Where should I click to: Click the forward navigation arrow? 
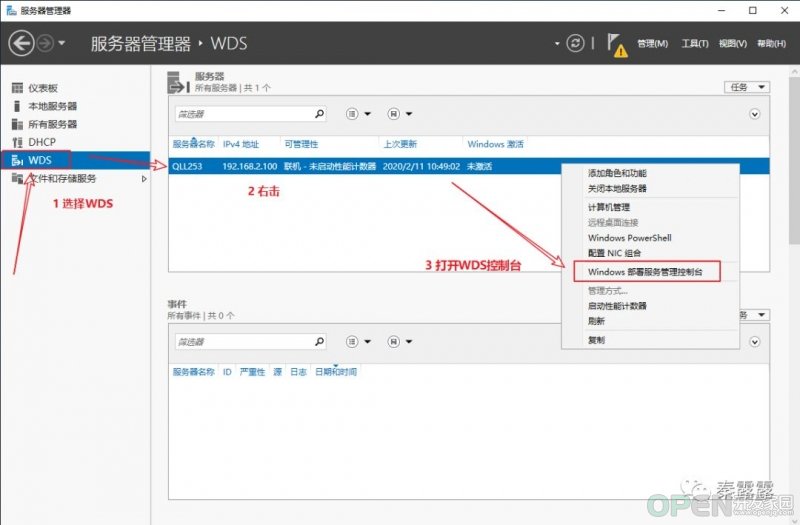coord(45,43)
